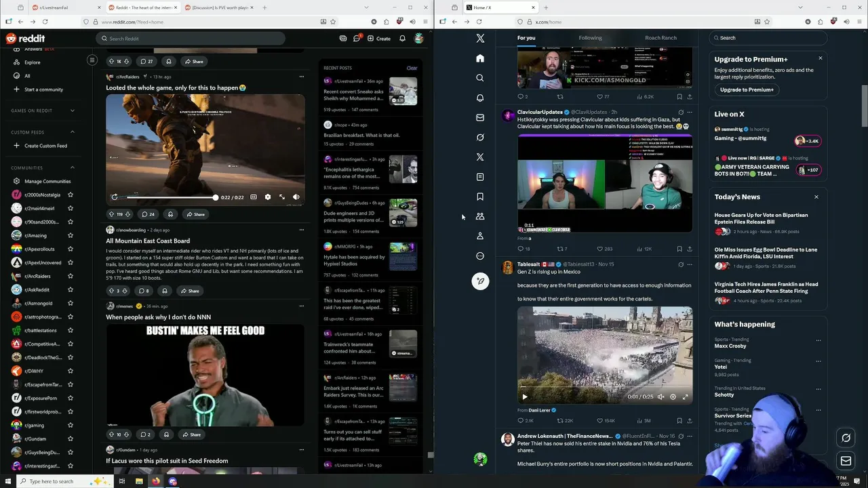Viewport: 868px width, 488px height.
Task: Bookmark the ClavicularUpdates post
Action: pyautogui.click(x=679, y=249)
